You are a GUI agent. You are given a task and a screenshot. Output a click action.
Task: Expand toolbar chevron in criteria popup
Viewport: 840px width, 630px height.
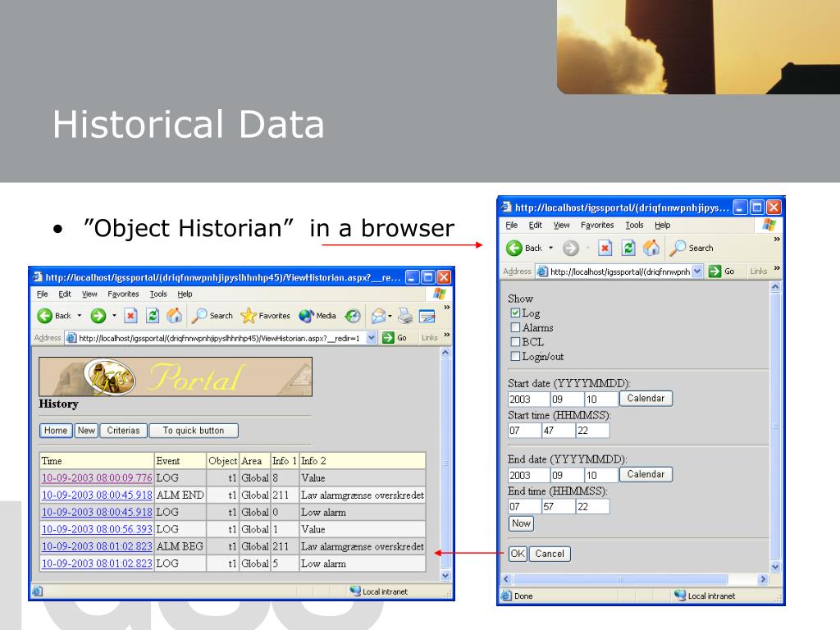tap(777, 240)
